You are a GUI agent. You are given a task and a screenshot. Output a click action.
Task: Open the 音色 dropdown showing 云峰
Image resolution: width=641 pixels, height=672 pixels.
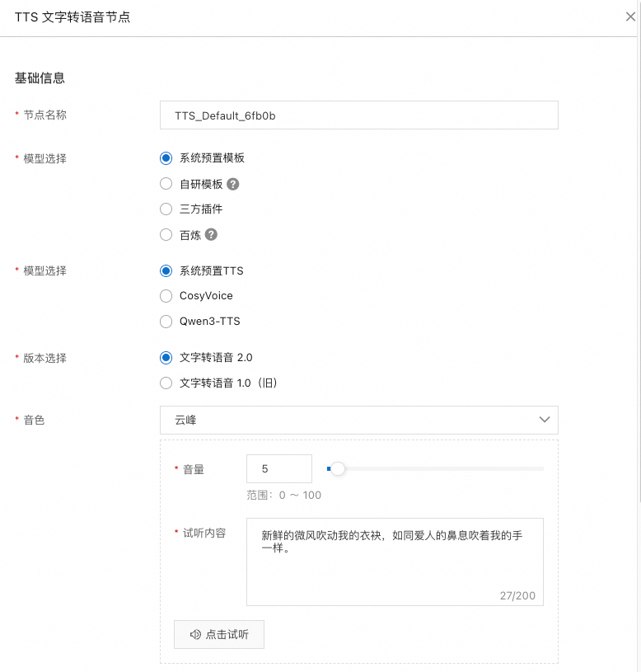tap(359, 420)
